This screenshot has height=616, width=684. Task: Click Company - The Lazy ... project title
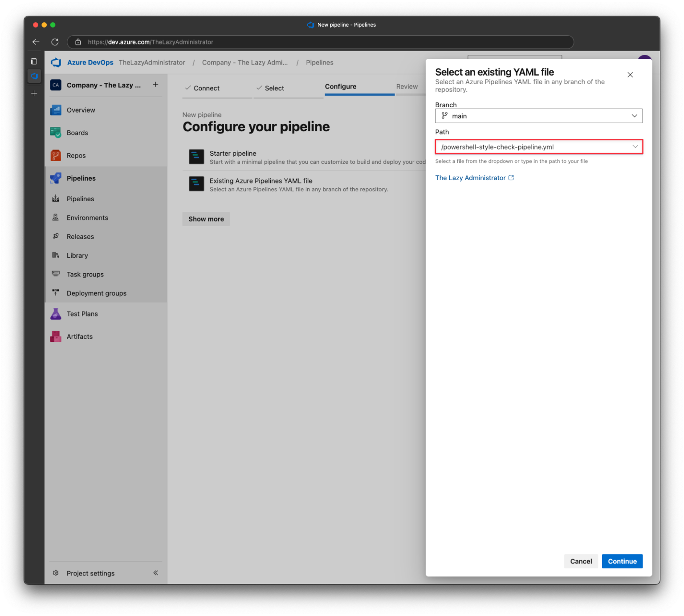104,85
